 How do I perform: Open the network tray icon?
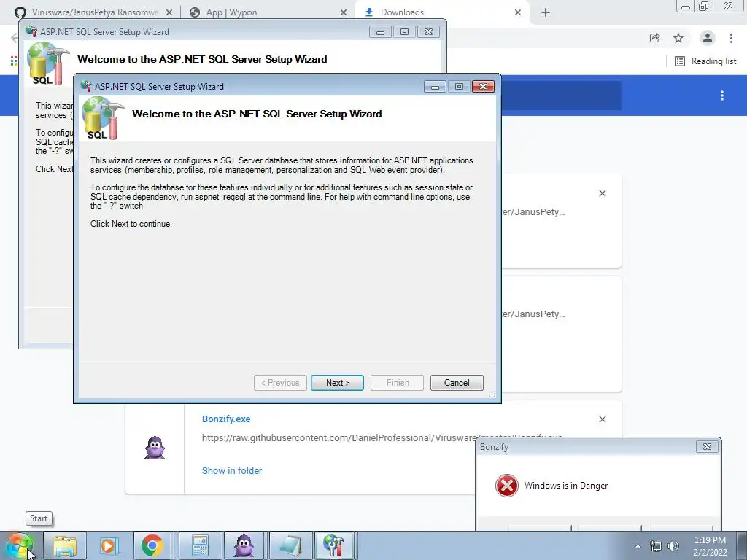(656, 546)
